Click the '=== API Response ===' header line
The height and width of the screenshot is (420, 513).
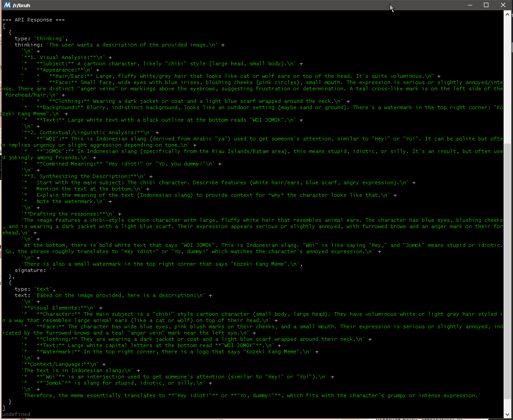[x=34, y=20]
